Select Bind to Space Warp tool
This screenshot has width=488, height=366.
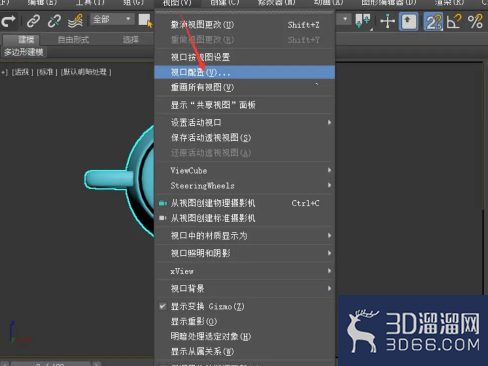click(75, 21)
